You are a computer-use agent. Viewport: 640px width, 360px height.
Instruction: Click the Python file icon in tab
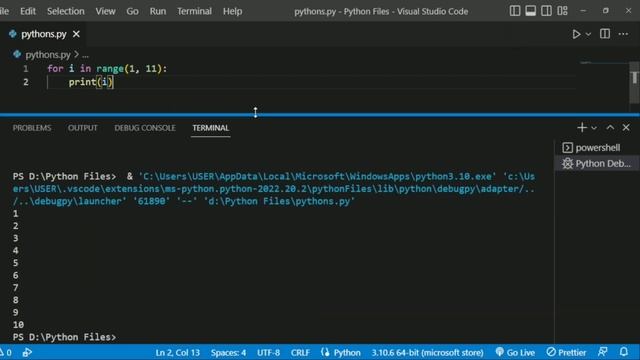click(x=13, y=34)
